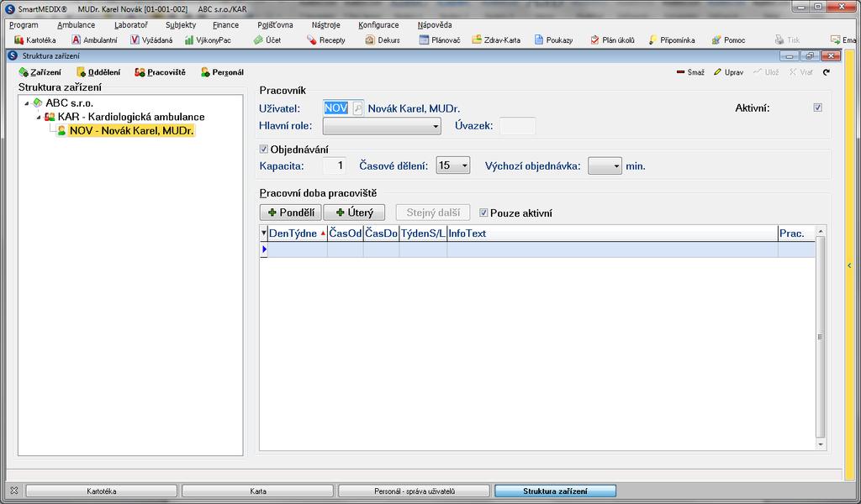The width and height of the screenshot is (861, 504).
Task: Click the refresh arrow icon
Action: (x=827, y=72)
